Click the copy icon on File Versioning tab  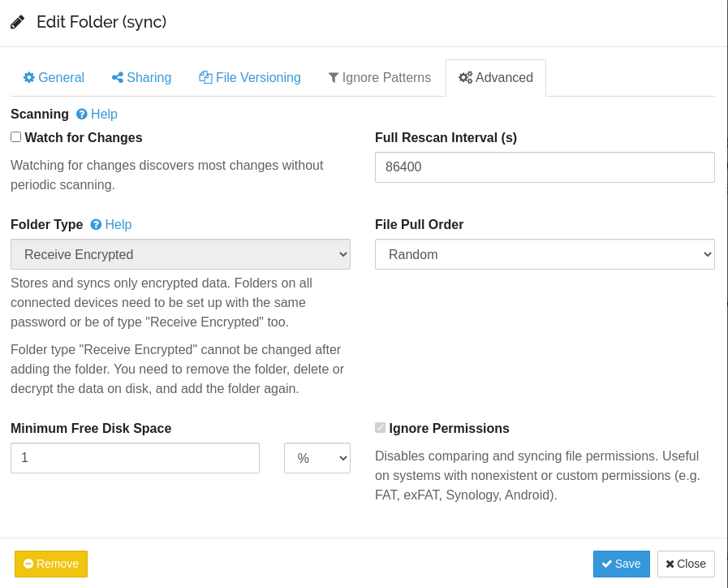205,78
